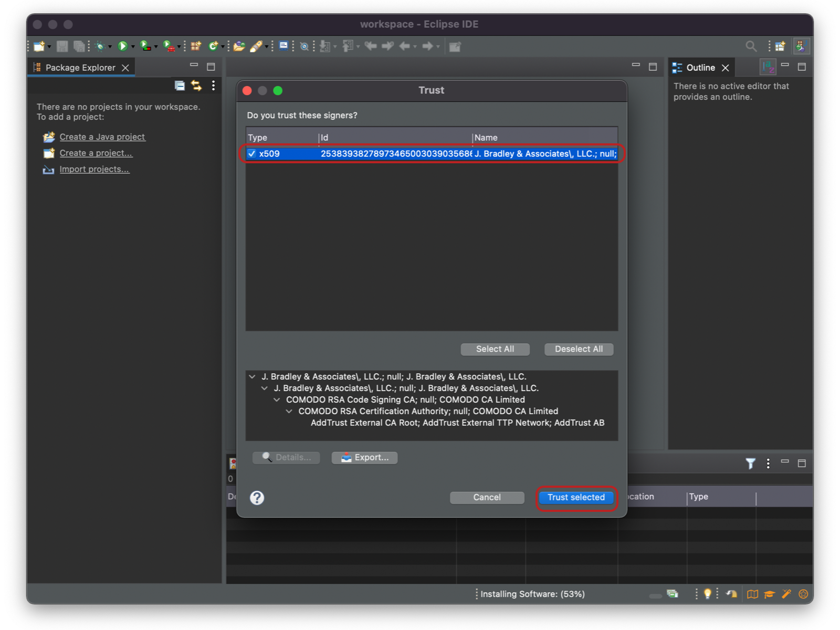Uncheck the x509 signer checkbox
This screenshot has height=630, width=840.
tap(252, 154)
